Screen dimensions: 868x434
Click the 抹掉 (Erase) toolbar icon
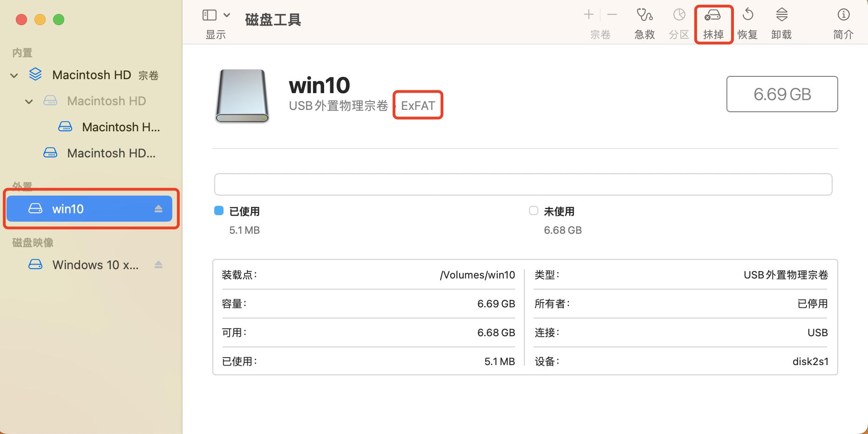713,21
